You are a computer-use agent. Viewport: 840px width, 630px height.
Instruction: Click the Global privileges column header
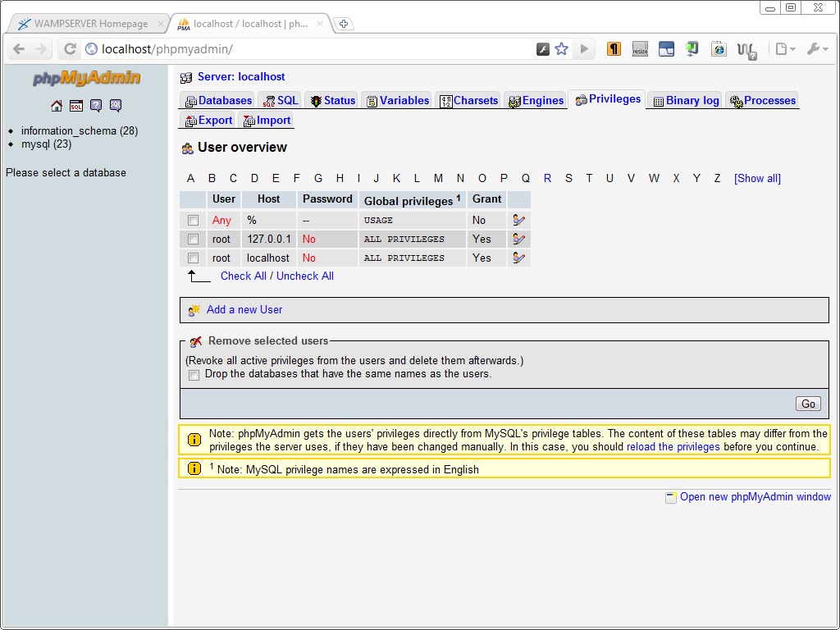pyautogui.click(x=413, y=200)
